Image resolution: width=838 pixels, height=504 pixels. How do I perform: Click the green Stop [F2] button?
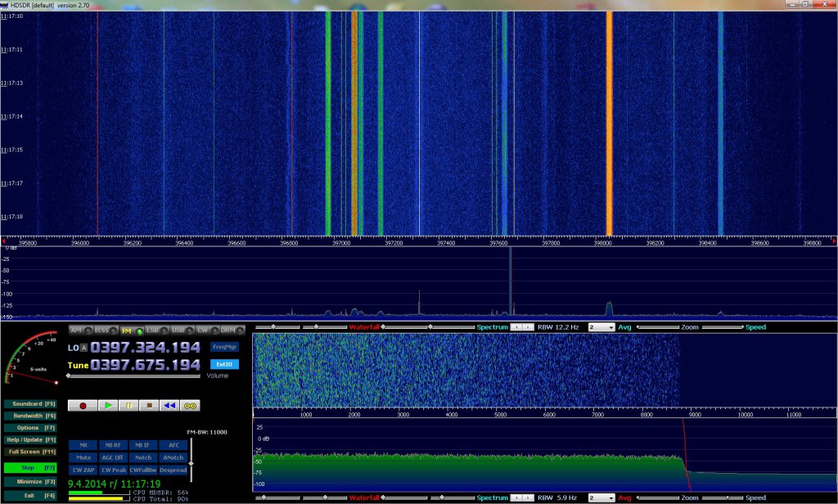29,468
